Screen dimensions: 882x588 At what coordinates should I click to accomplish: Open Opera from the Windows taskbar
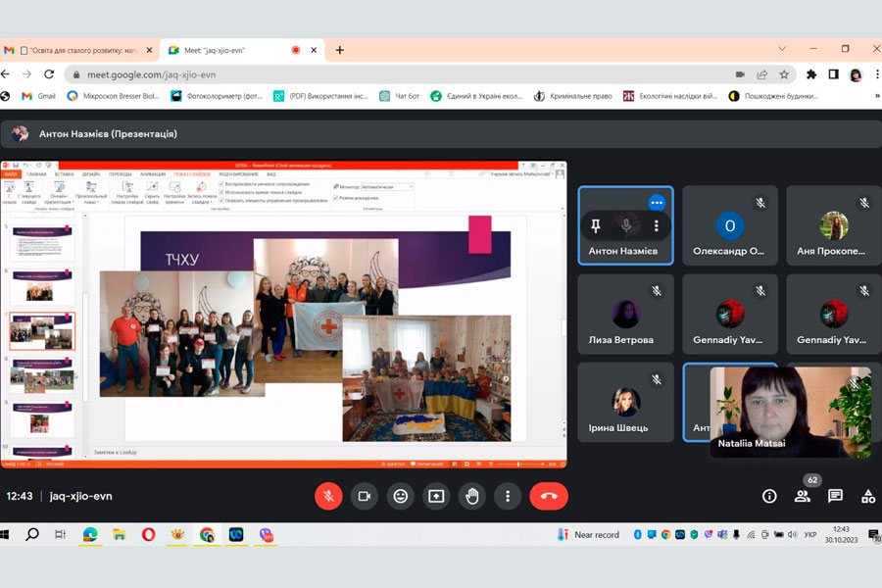pos(149,534)
